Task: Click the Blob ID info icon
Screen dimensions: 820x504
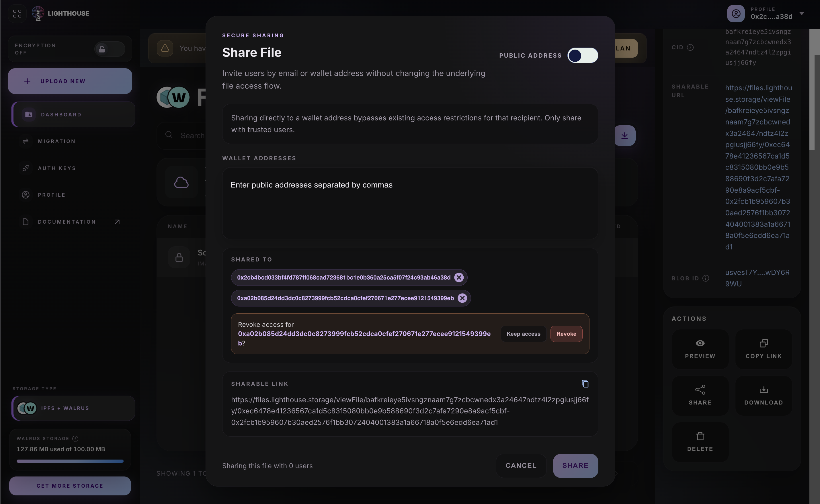Action: tap(705, 278)
